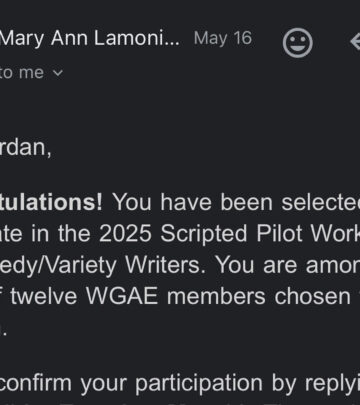Screen dimensions: 360x405
Task: Click the word "Mary" in sender name
Action: point(22,39)
